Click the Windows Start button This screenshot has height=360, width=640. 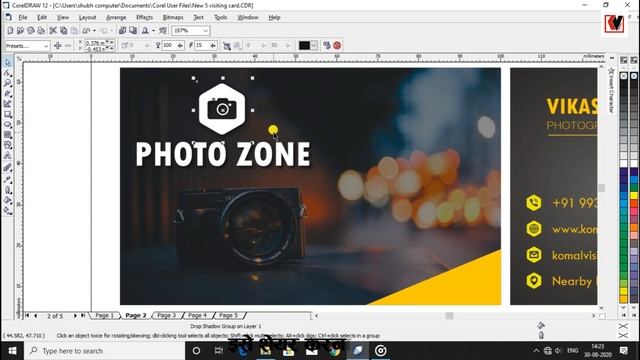(12, 351)
